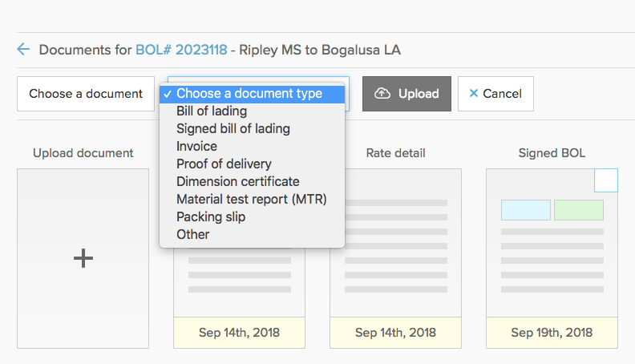Click the Upload button

[406, 94]
